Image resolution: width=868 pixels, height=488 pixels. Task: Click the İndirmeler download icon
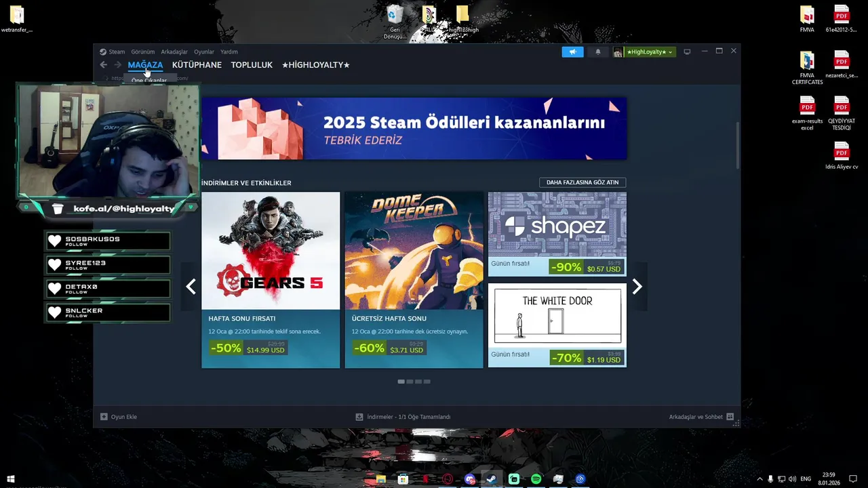[359, 417]
